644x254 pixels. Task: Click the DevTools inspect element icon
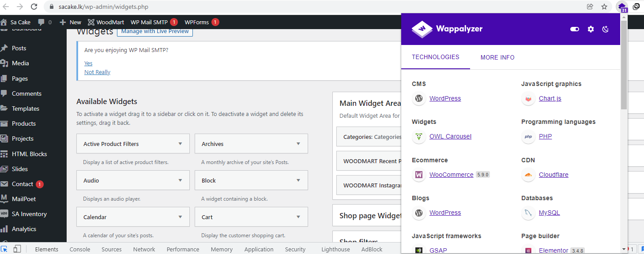[4, 249]
